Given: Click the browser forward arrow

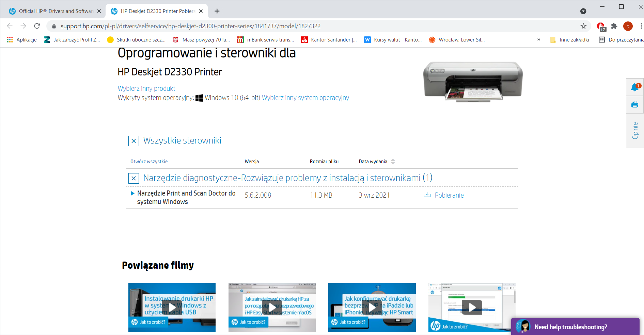Looking at the screenshot, I should [x=23, y=26].
